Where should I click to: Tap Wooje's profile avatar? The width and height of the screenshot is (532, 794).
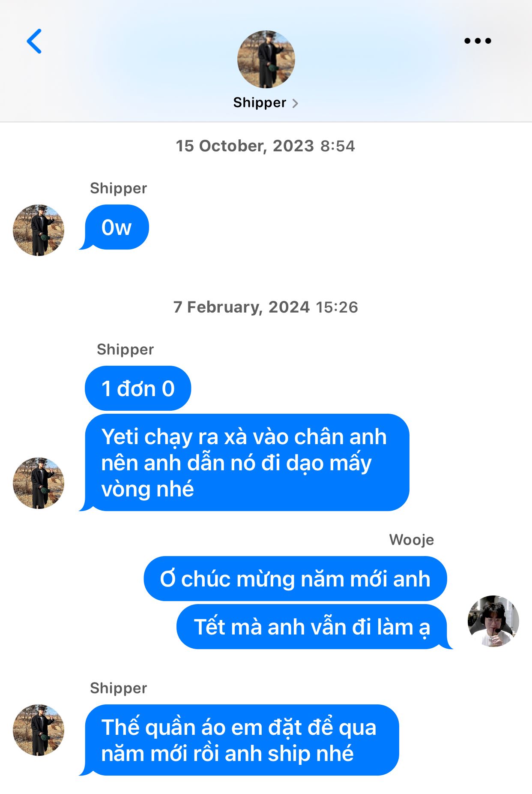493,621
